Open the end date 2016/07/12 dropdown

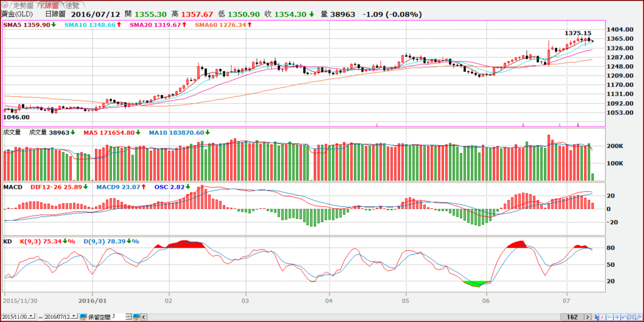(x=74, y=316)
